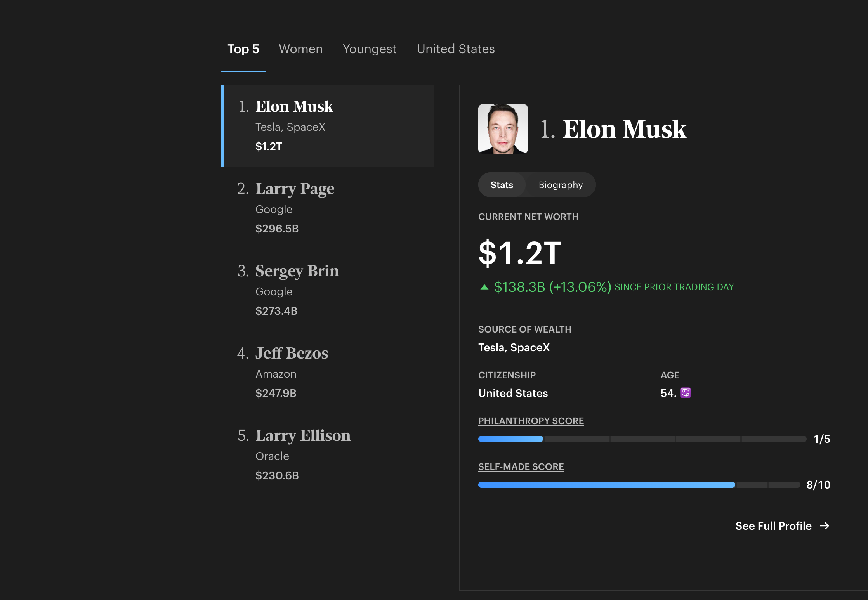Image resolution: width=868 pixels, height=600 pixels.
Task: Pick Larry Ellison from the list
Action: (328, 455)
